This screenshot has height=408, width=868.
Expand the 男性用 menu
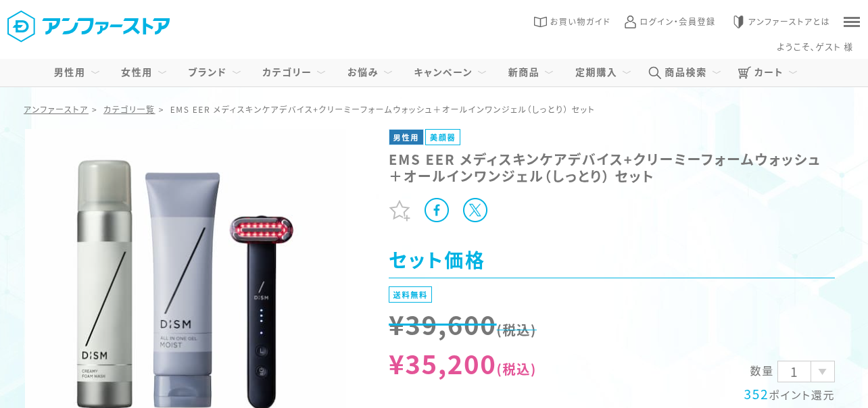click(76, 72)
